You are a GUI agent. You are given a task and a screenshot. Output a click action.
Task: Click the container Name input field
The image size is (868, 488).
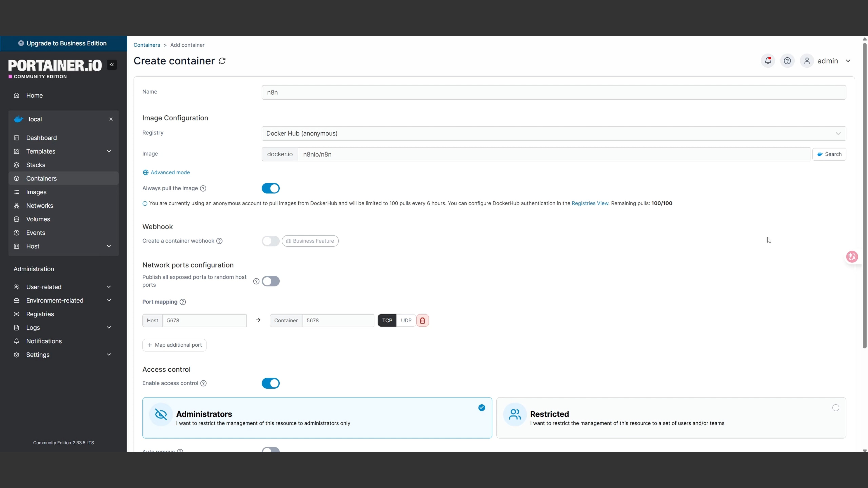pos(553,92)
